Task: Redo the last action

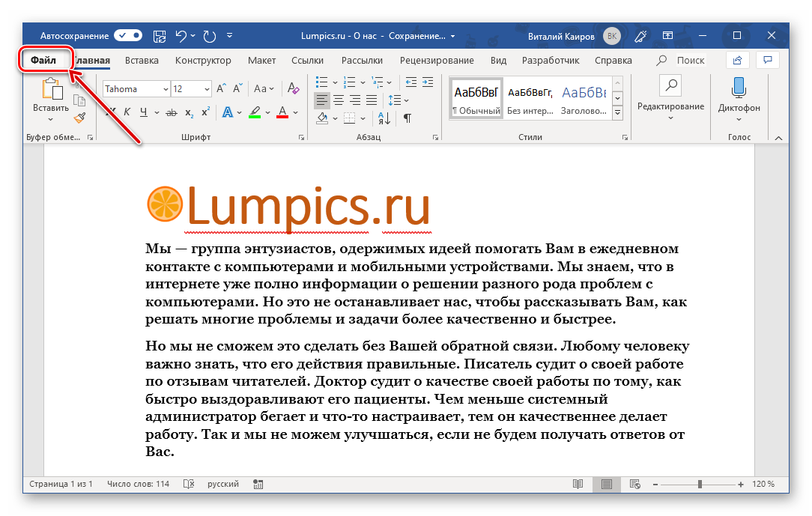Action: click(209, 36)
